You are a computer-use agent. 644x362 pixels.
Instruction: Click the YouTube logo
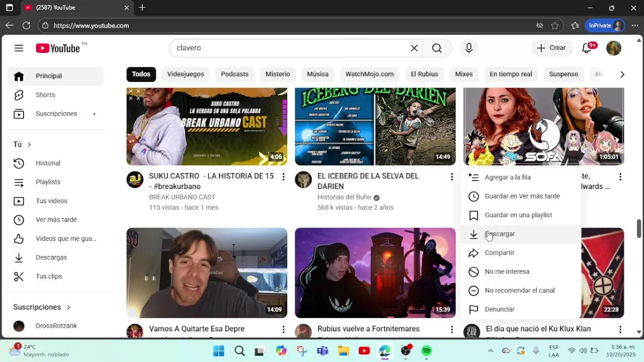58,48
